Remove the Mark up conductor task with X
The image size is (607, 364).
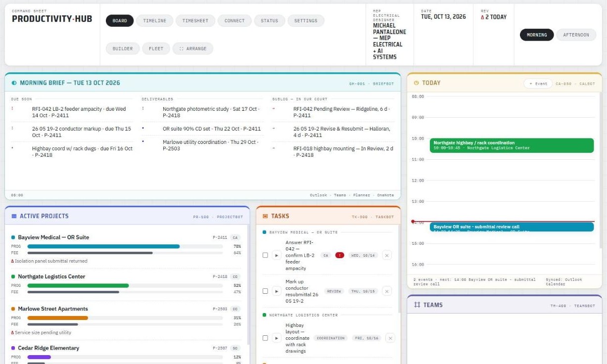(387, 291)
